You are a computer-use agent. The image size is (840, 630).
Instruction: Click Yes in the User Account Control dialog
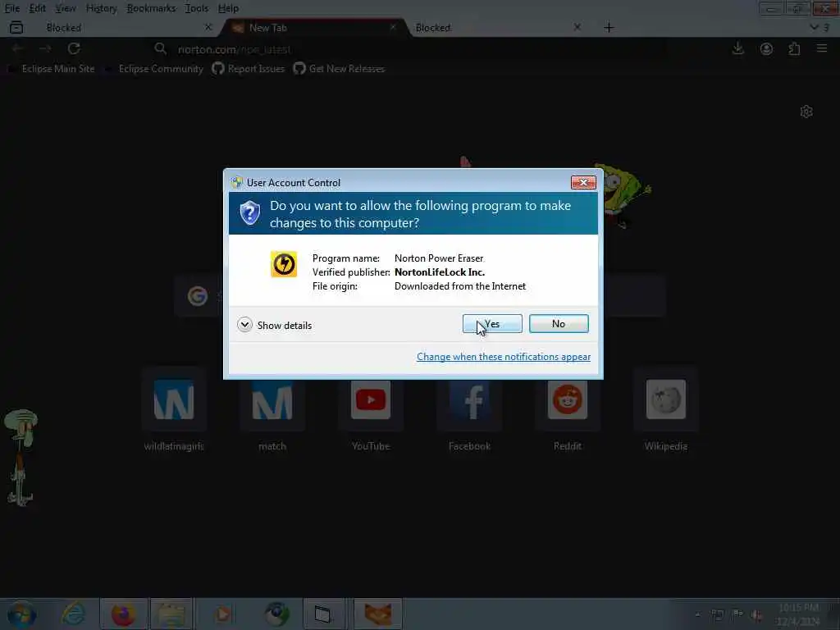pos(492,323)
